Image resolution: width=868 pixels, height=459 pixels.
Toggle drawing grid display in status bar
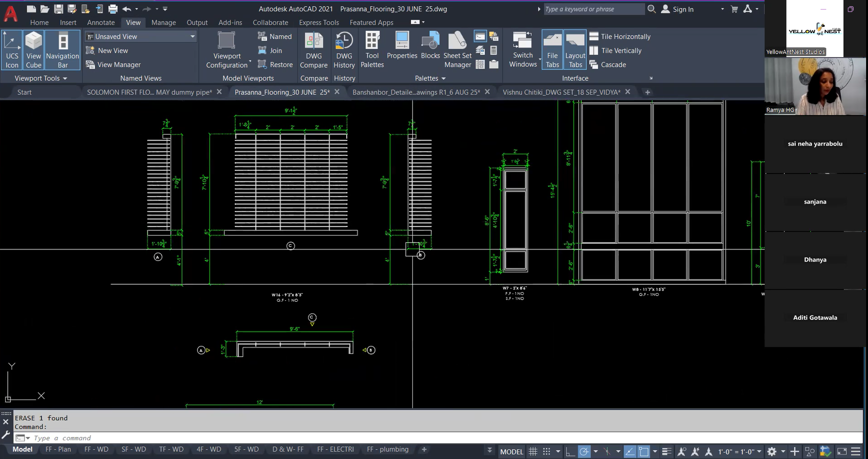[533, 451]
